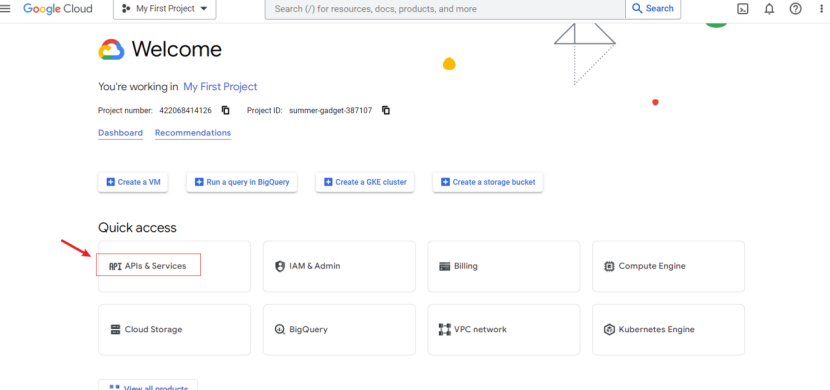Open the three-dot more options menu
This screenshot has width=830, height=390.
[x=822, y=8]
